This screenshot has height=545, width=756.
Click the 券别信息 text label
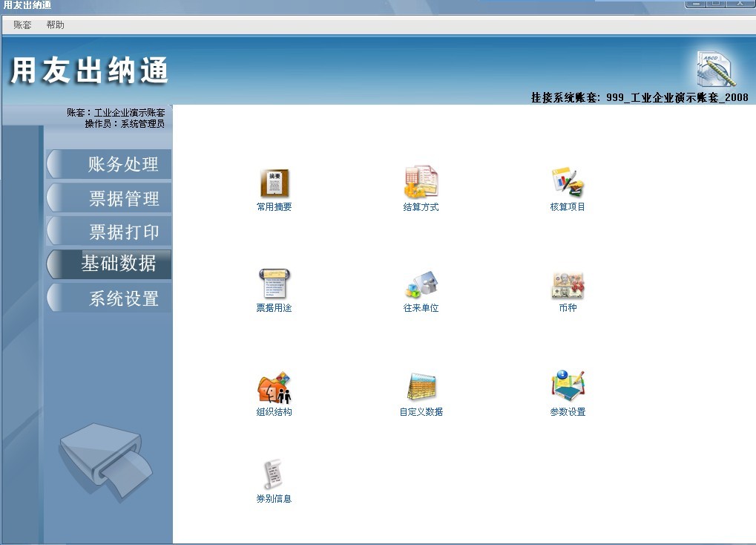click(274, 499)
